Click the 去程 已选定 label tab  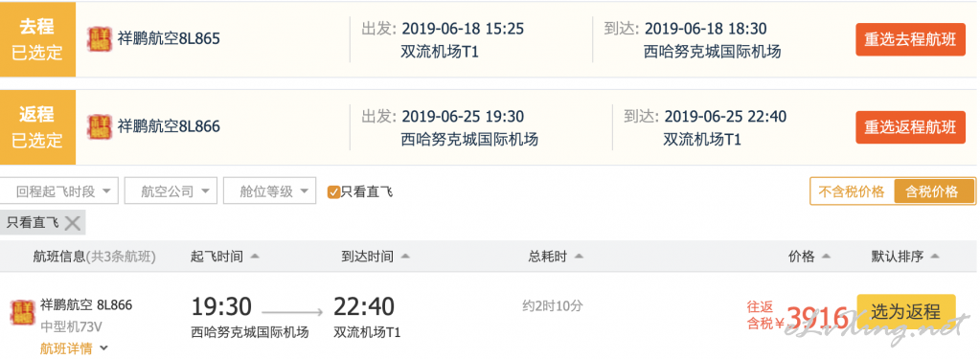[x=37, y=39]
